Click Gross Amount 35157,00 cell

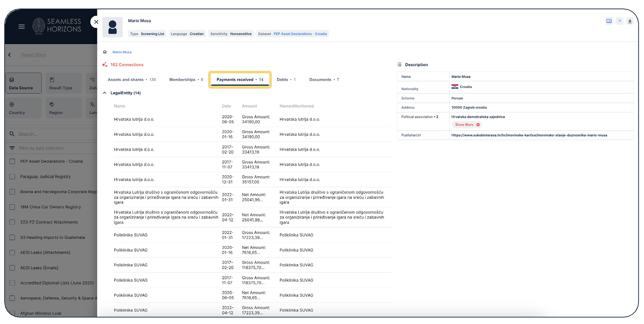tap(256, 179)
